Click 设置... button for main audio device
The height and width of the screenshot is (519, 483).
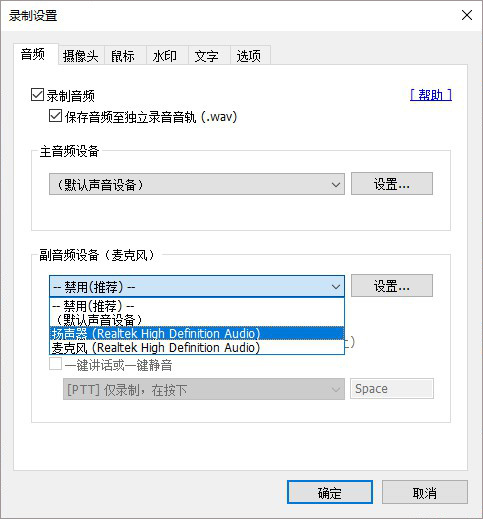pyautogui.click(x=392, y=184)
